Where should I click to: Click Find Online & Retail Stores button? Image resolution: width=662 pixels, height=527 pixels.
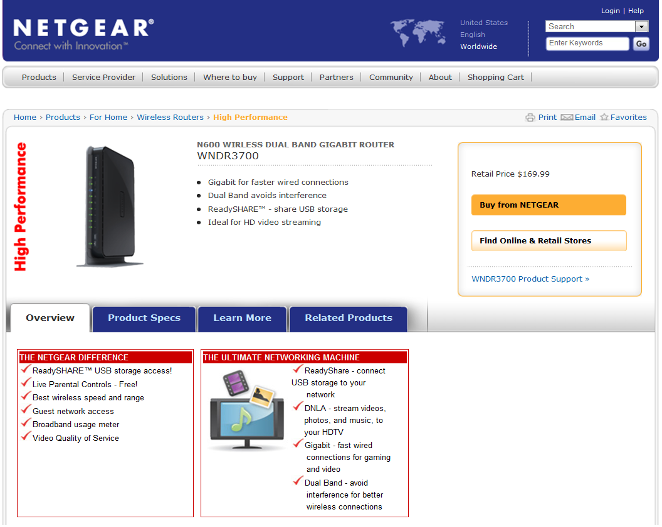(x=548, y=241)
